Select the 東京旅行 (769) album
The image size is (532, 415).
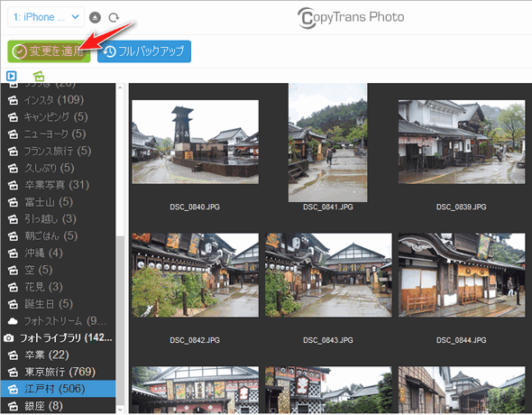[58, 372]
